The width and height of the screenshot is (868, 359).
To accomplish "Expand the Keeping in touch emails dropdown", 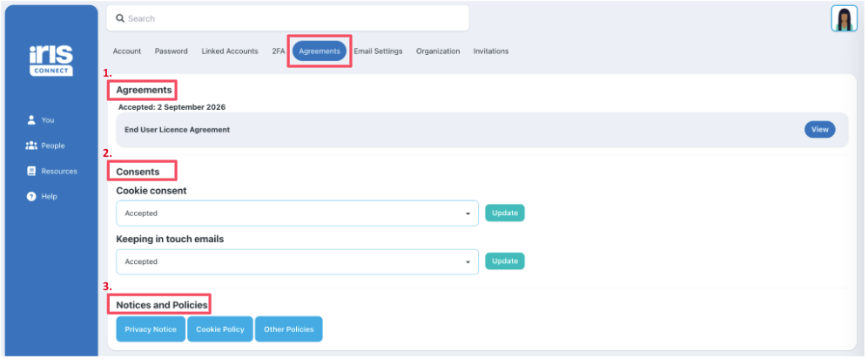I will 297,261.
